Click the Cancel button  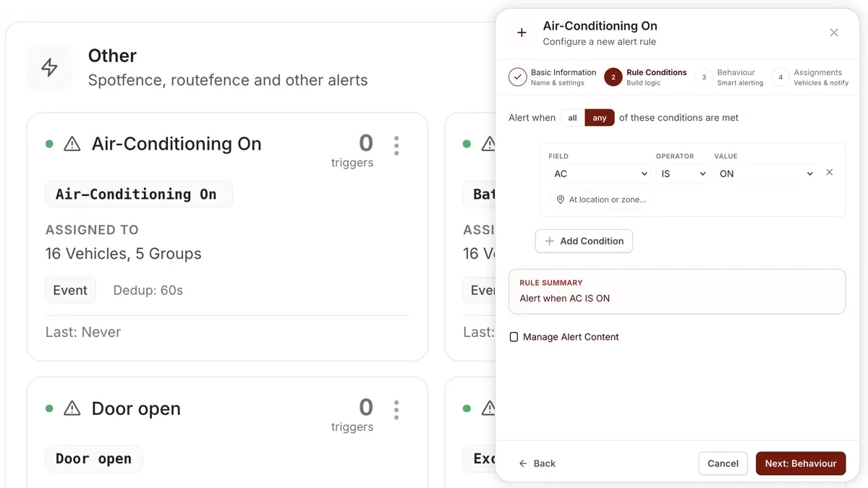tap(723, 463)
